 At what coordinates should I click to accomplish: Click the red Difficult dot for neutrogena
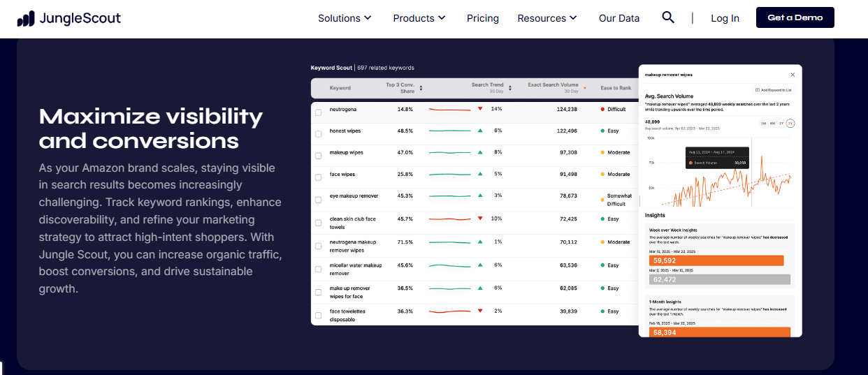coord(602,110)
